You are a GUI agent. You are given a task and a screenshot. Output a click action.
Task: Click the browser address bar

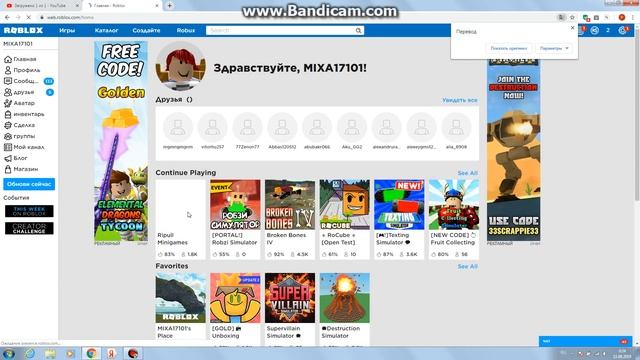(298, 18)
